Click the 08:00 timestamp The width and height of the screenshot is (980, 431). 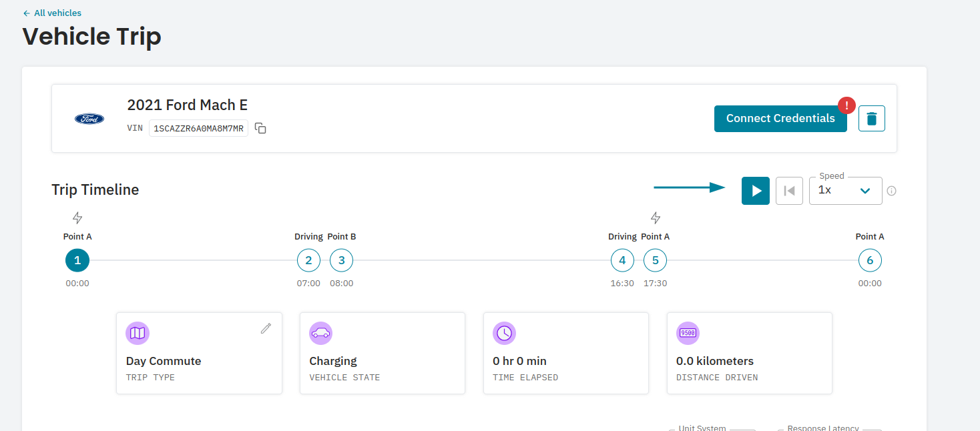(x=341, y=284)
